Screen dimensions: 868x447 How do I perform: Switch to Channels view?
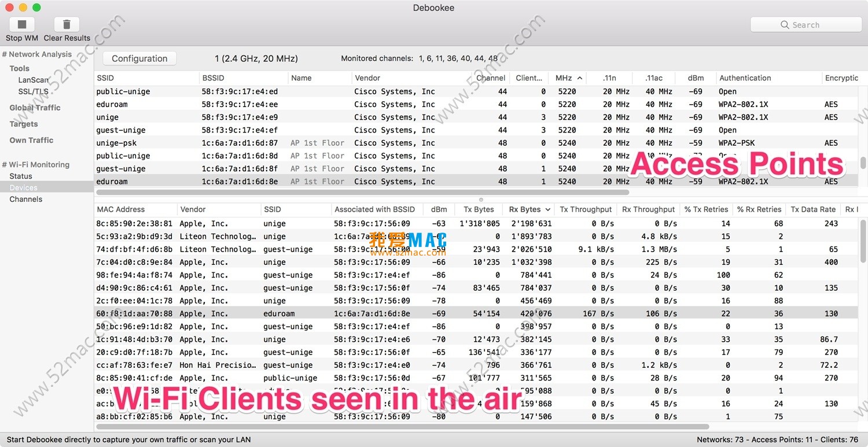coord(26,199)
